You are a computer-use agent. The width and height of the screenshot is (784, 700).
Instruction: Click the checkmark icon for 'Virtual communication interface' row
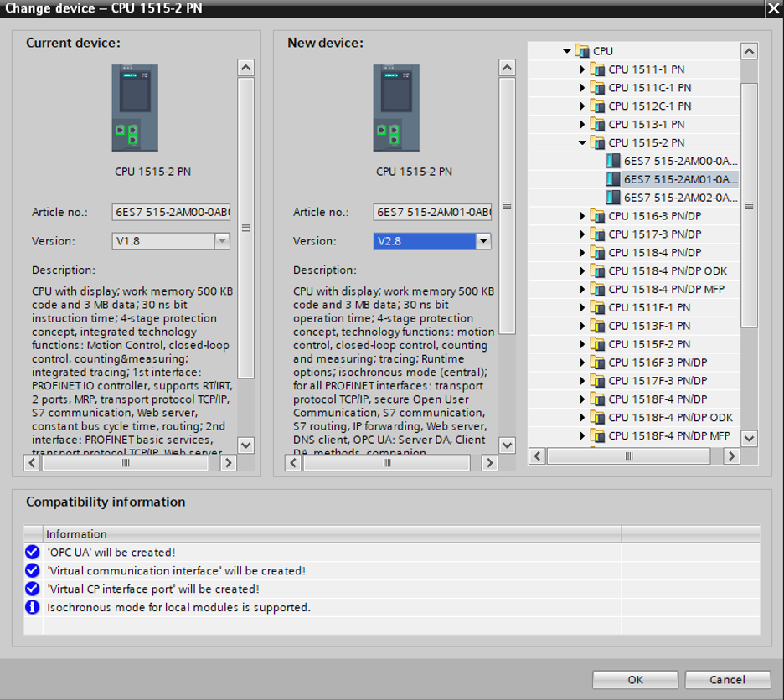click(33, 570)
